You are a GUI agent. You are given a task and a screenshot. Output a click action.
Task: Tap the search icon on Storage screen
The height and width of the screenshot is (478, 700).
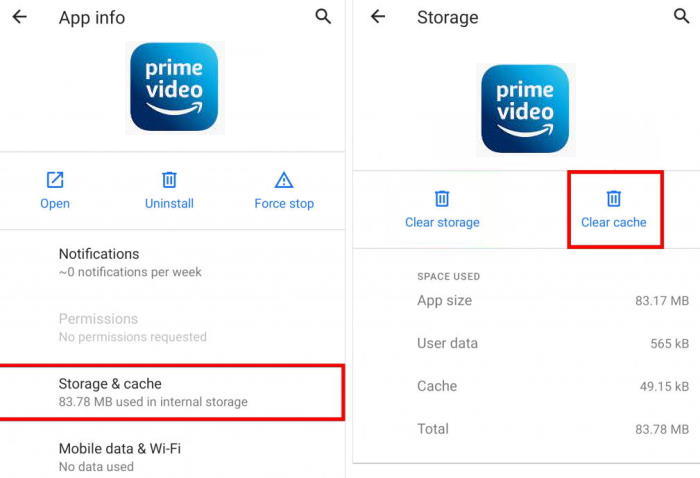tap(681, 16)
